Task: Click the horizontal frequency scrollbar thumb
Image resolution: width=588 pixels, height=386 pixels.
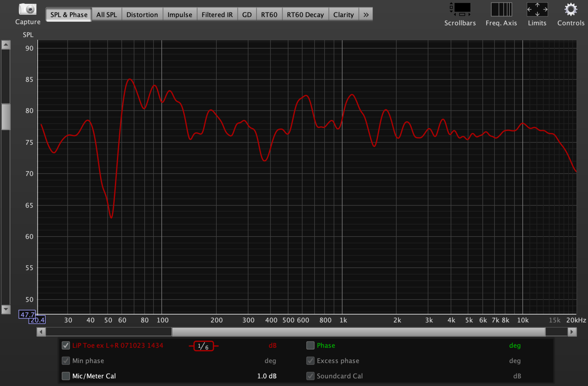Action: (x=358, y=332)
